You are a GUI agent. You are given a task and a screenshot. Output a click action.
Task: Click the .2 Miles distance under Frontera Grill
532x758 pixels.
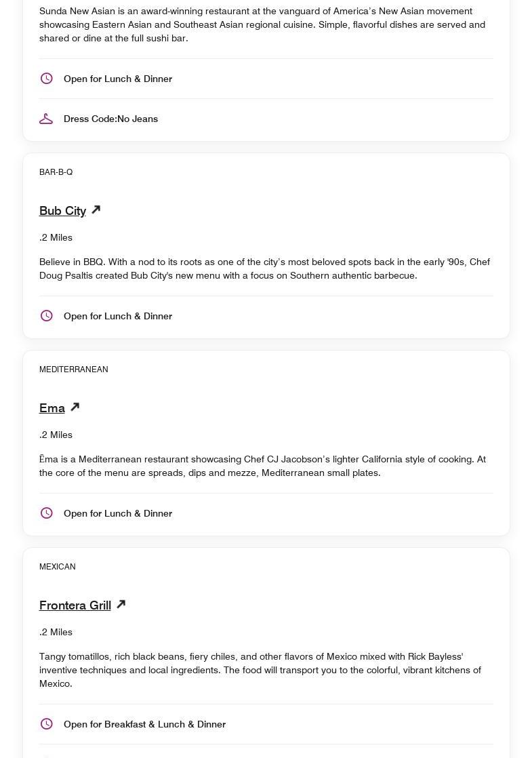56,632
